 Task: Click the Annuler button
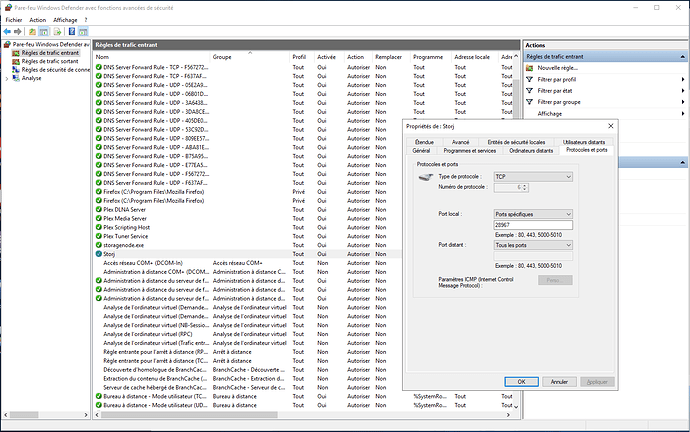tap(560, 381)
